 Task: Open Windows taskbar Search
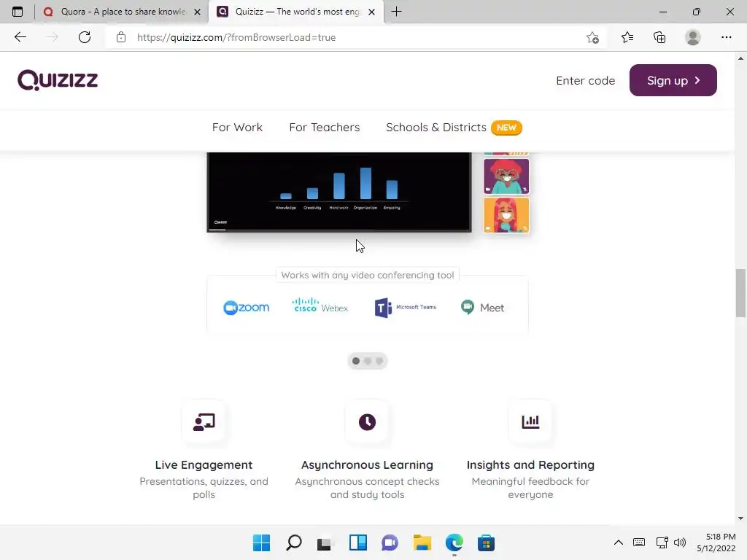coord(293,542)
